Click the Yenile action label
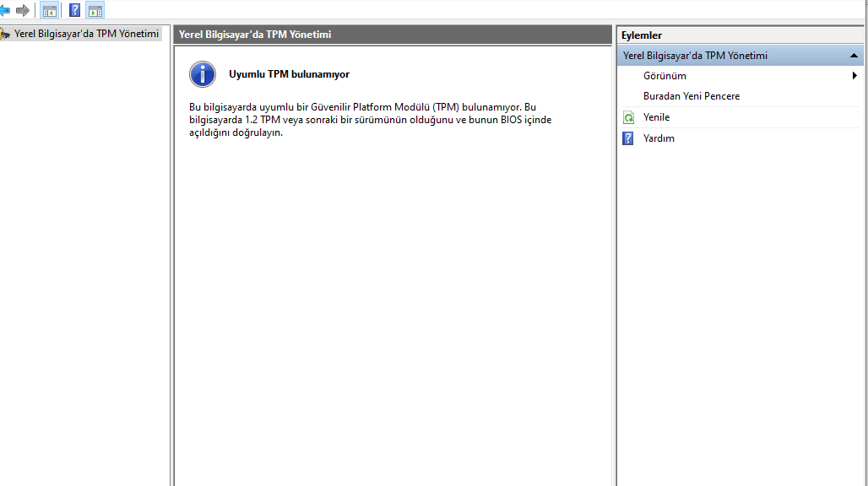The image size is (868, 486). pos(656,117)
